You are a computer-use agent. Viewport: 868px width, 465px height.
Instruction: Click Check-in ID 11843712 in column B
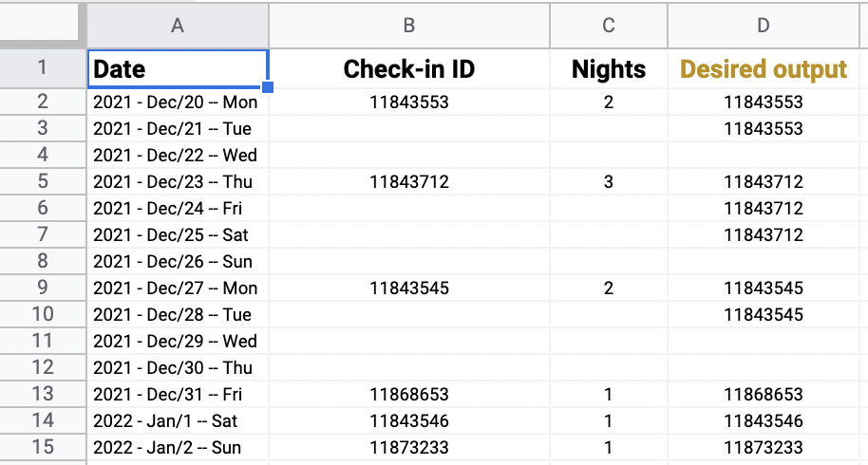pyautogui.click(x=409, y=181)
